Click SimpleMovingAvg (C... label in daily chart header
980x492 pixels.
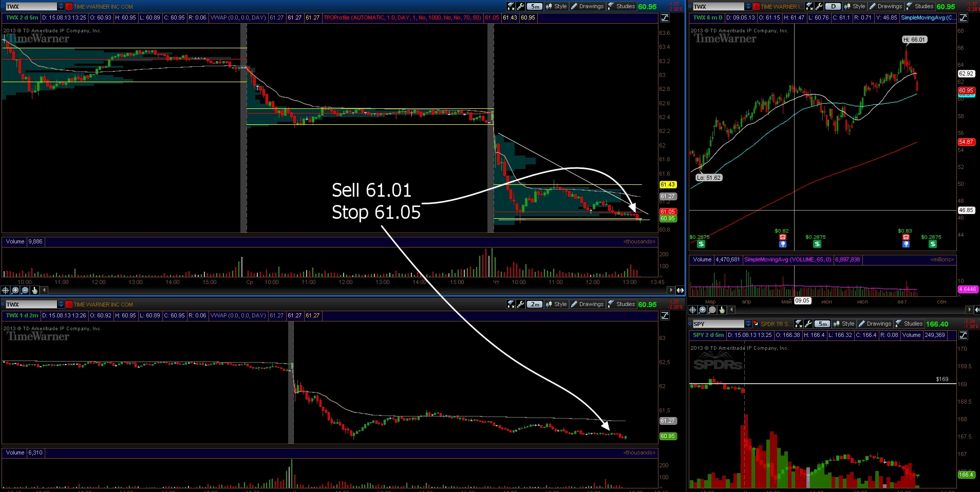(928, 18)
